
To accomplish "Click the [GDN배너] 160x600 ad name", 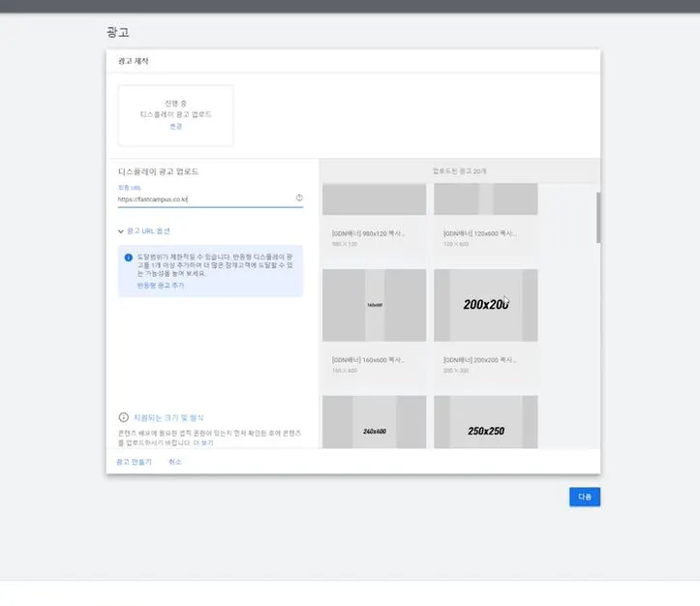I will pos(368,360).
